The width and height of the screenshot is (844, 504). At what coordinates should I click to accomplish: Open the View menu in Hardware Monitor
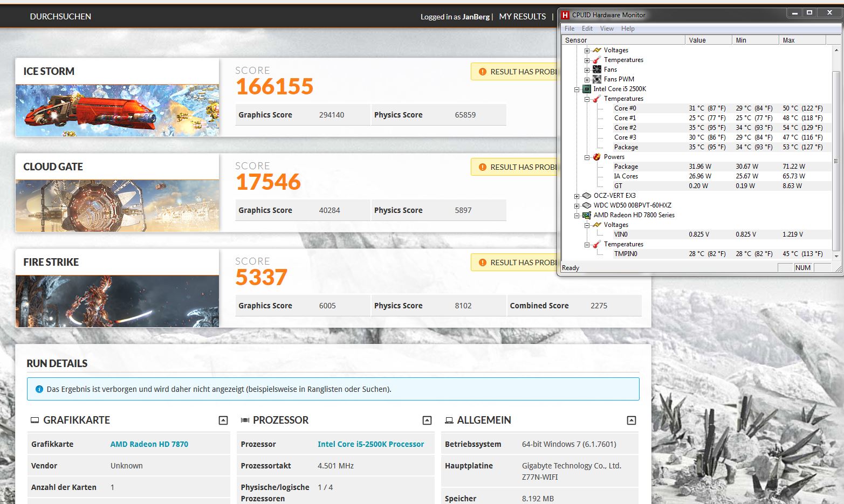(607, 29)
